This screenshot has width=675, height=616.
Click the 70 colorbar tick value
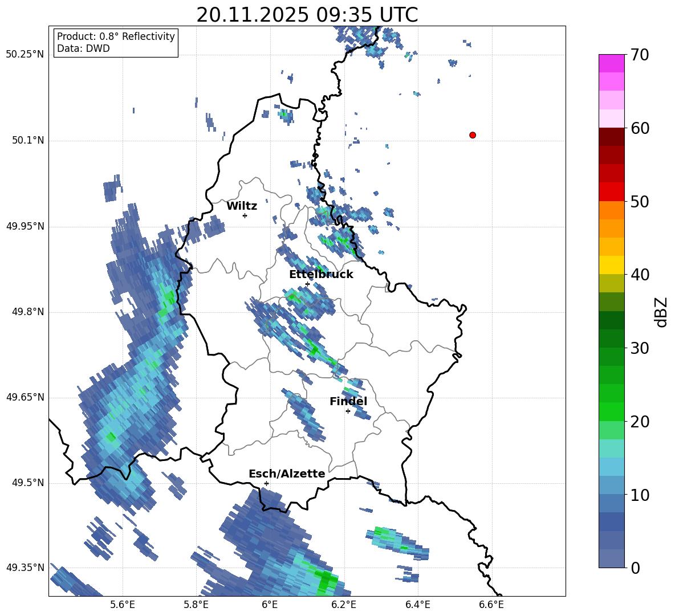click(640, 55)
